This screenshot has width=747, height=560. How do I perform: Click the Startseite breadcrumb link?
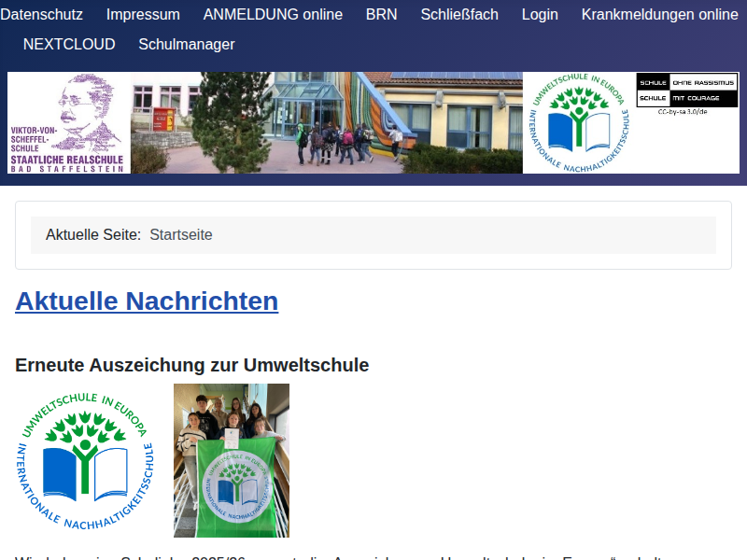tap(181, 235)
